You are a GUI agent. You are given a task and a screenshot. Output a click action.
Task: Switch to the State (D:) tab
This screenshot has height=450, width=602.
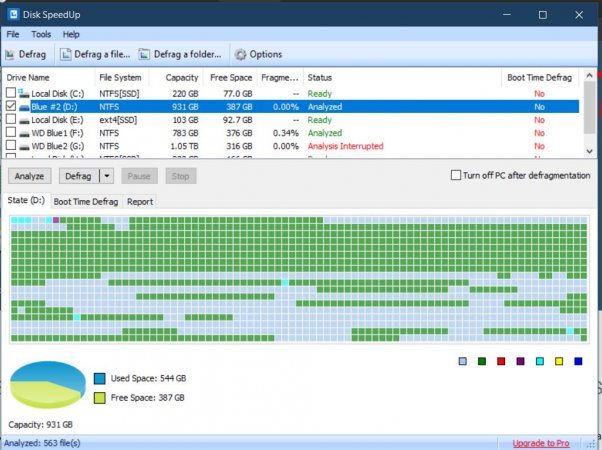(x=26, y=200)
